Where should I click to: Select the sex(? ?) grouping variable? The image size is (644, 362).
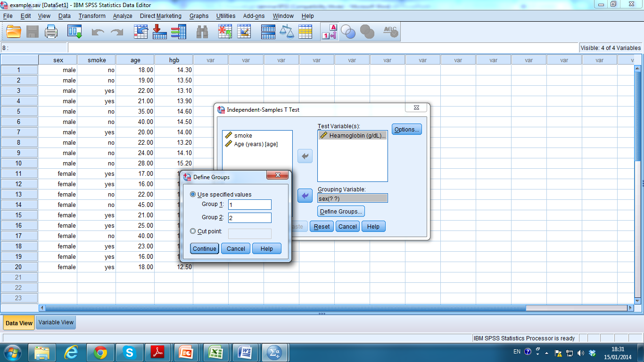[353, 198]
